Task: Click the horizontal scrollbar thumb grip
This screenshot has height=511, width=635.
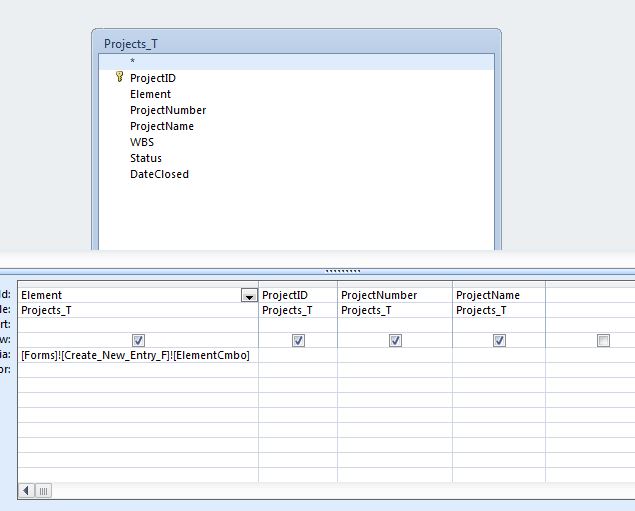Action: (x=43, y=491)
